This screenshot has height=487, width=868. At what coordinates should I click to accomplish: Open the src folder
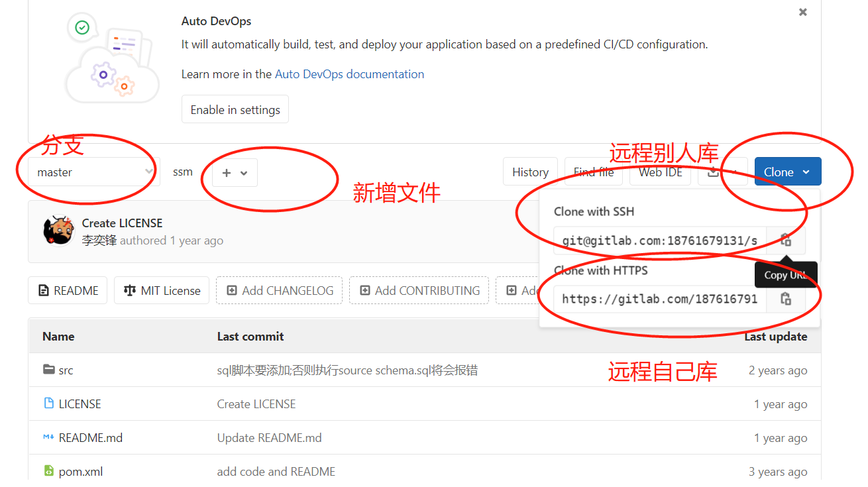click(66, 370)
